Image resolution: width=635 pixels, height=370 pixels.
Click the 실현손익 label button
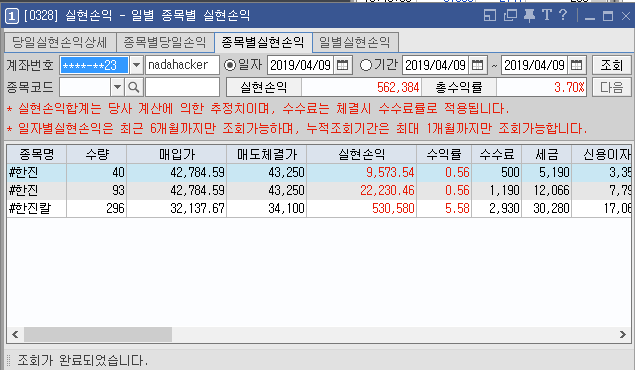click(x=264, y=87)
